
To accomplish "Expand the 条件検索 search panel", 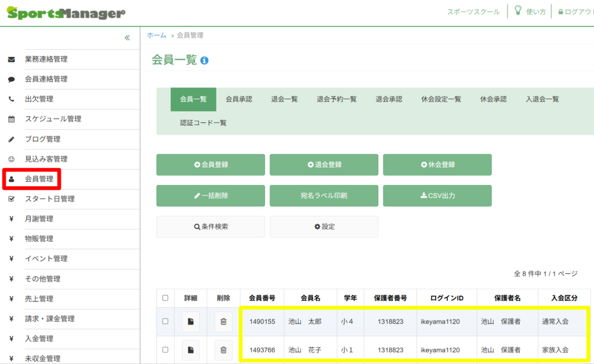I will coord(211,227).
